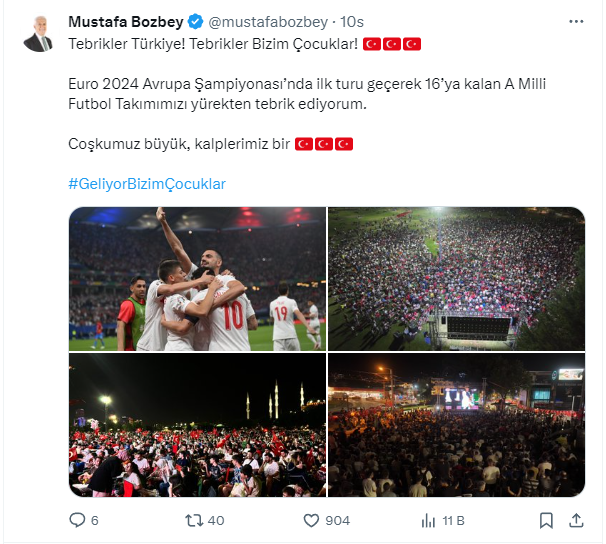This screenshot has width=606, height=544.
Task: Bookmark this tweet
Action: click(546, 520)
